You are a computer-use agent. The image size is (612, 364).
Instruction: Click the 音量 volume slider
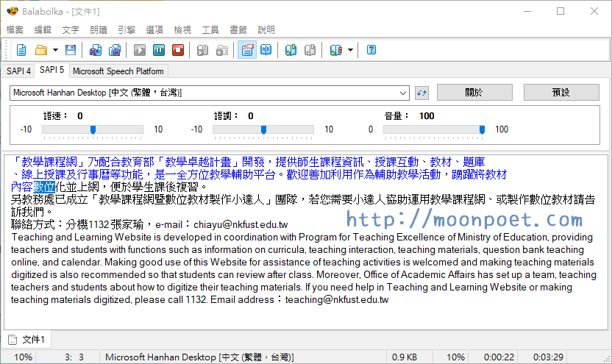[433, 130]
